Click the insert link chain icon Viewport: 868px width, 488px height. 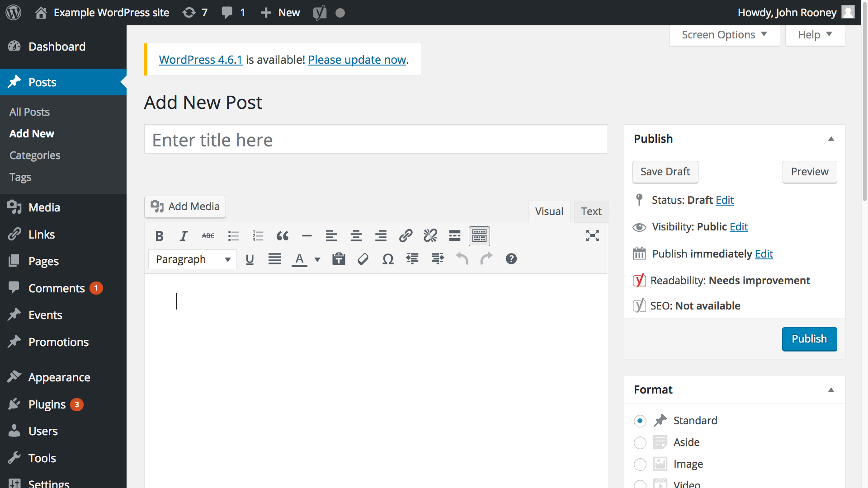(406, 236)
